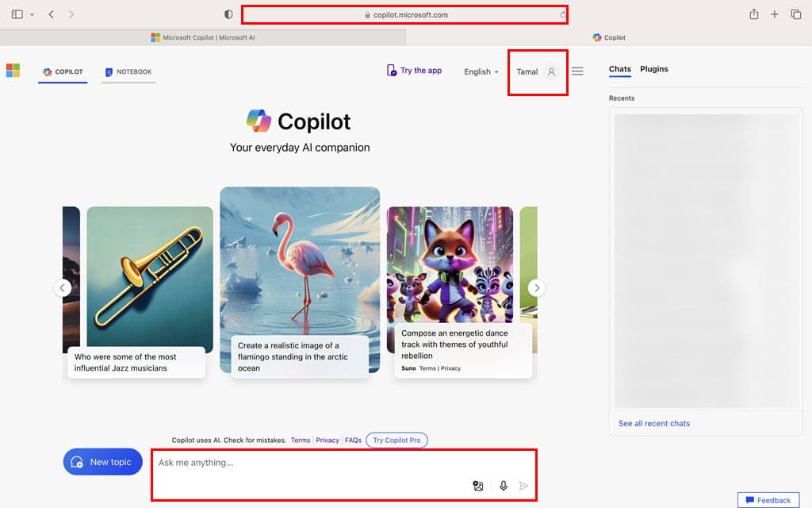Open See all recent chats link
812x508 pixels.
654,424
